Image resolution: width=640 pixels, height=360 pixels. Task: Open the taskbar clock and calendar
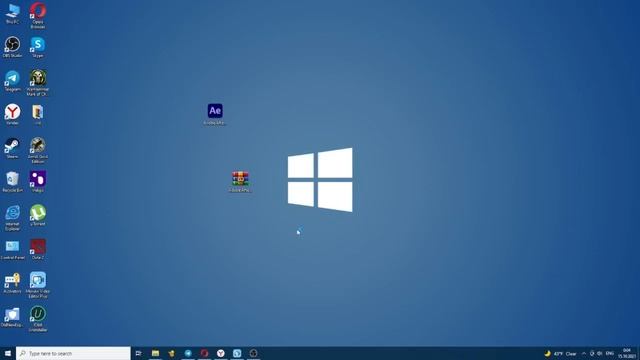(627, 353)
